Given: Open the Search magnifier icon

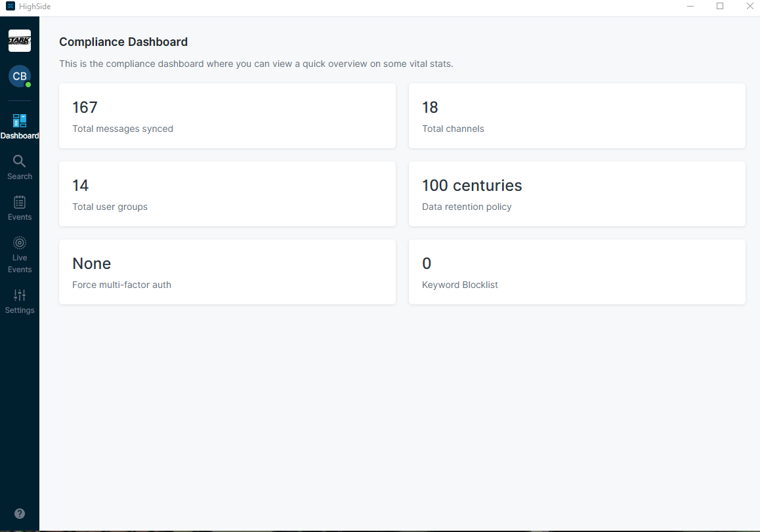Looking at the screenshot, I should [x=20, y=161].
